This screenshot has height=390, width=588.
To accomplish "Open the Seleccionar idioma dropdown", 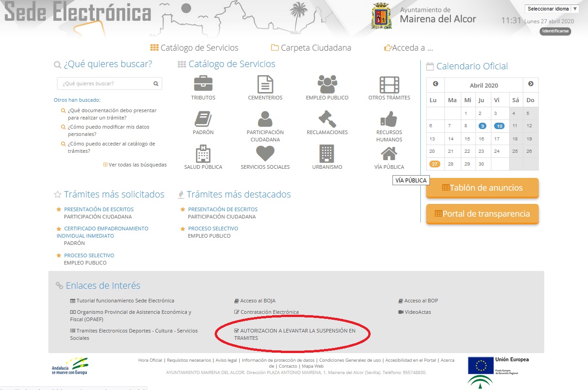I will [551, 9].
